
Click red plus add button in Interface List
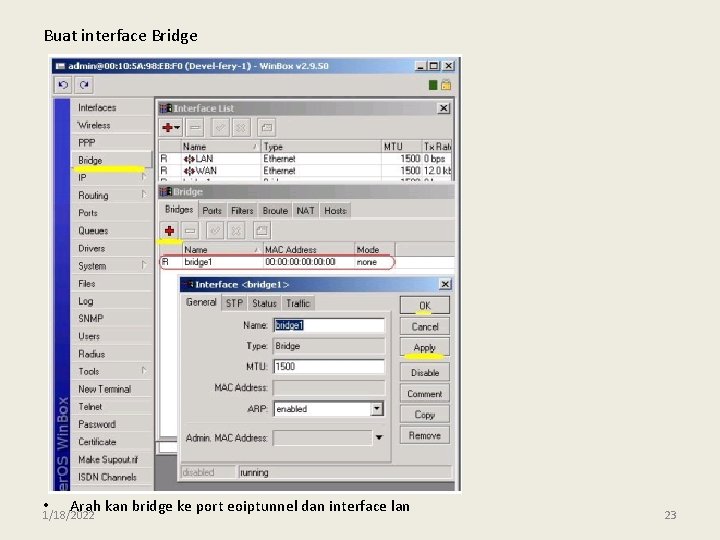tap(171, 128)
